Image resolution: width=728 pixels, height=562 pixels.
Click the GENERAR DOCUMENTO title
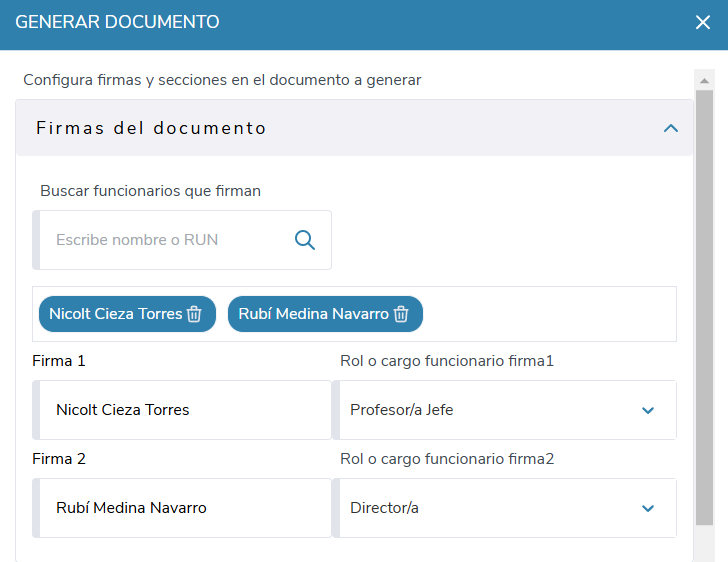(x=117, y=22)
